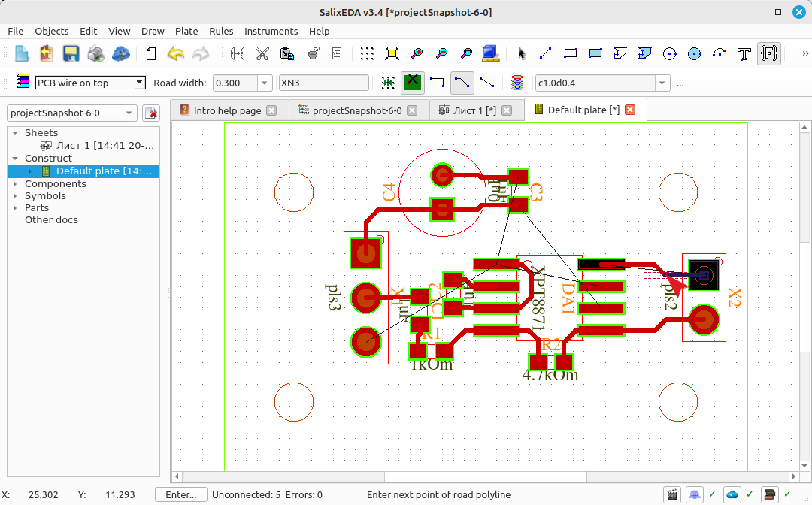Save the project with floppy icon
Screen dimensions: 812x505
point(71,53)
